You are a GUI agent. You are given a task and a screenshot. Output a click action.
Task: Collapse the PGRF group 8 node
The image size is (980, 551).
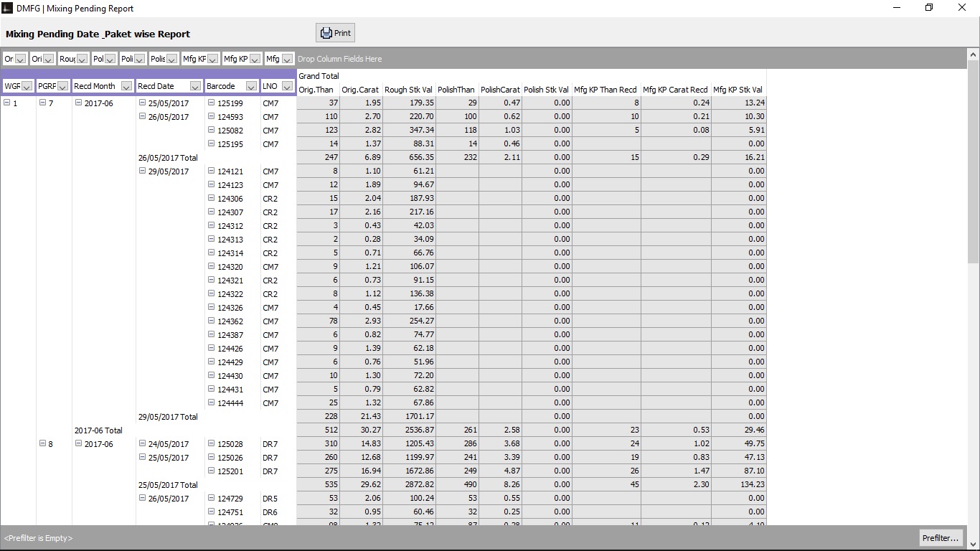point(42,443)
